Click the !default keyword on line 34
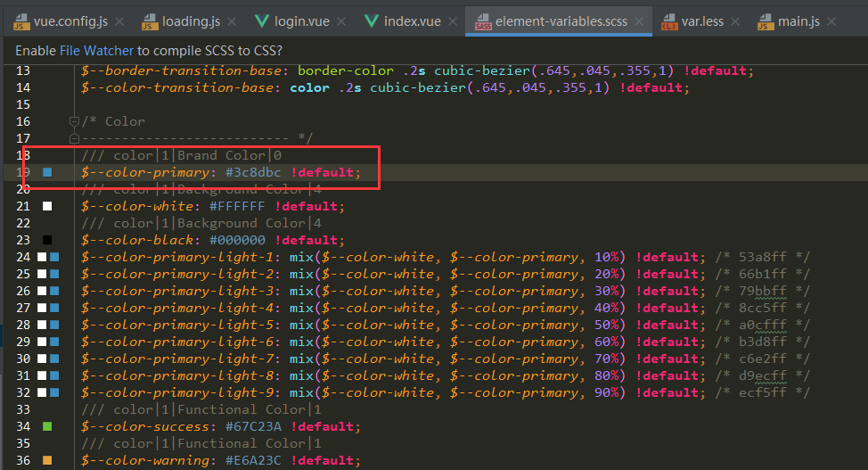 [x=323, y=426]
